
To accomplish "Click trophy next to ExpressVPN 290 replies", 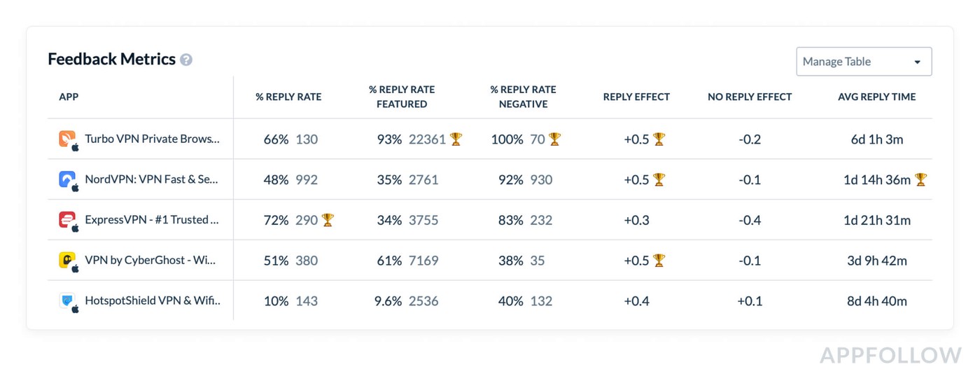I will pyautogui.click(x=328, y=220).
